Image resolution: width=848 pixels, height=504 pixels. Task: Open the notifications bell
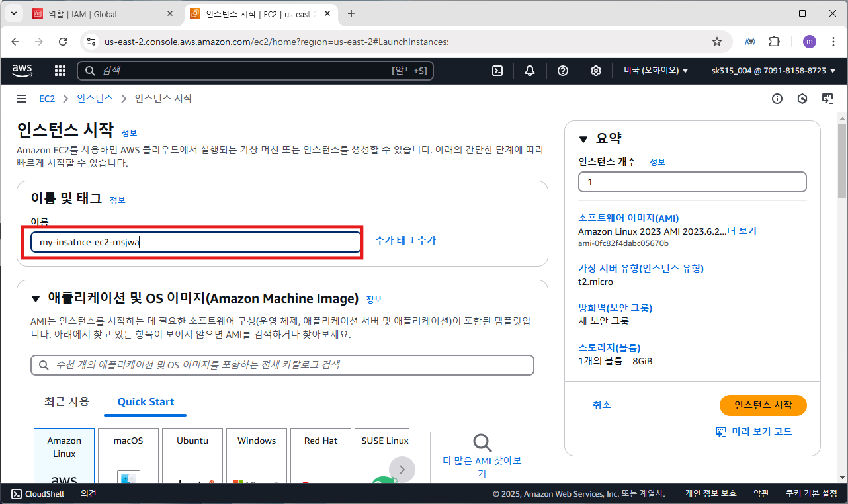(530, 71)
